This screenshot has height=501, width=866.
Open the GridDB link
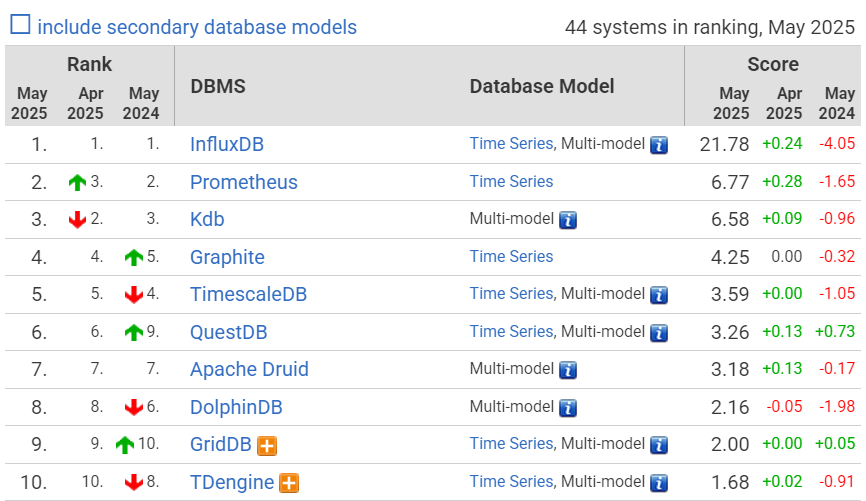221,445
